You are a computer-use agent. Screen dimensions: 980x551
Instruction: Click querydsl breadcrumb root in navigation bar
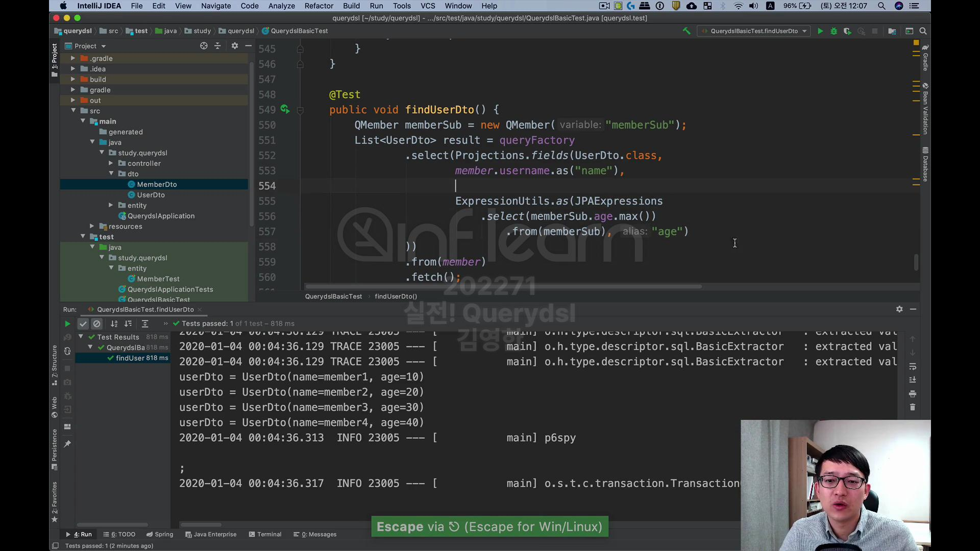click(73, 31)
